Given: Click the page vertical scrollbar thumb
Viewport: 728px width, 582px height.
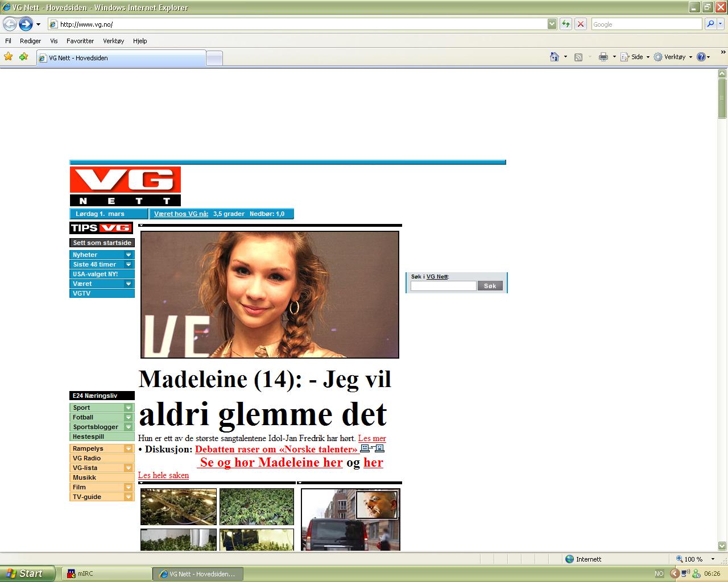Looking at the screenshot, I should pos(722,98).
